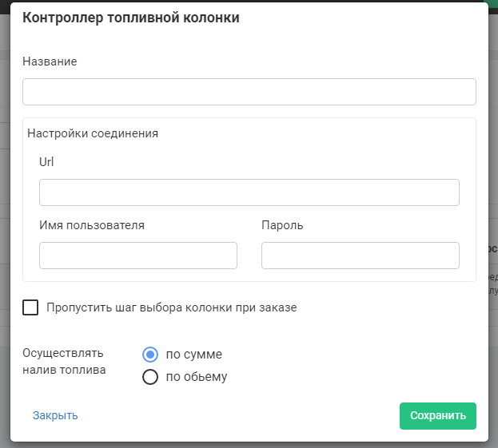
Task: Click the Настройки соединения section heading
Action: pyautogui.click(x=93, y=133)
